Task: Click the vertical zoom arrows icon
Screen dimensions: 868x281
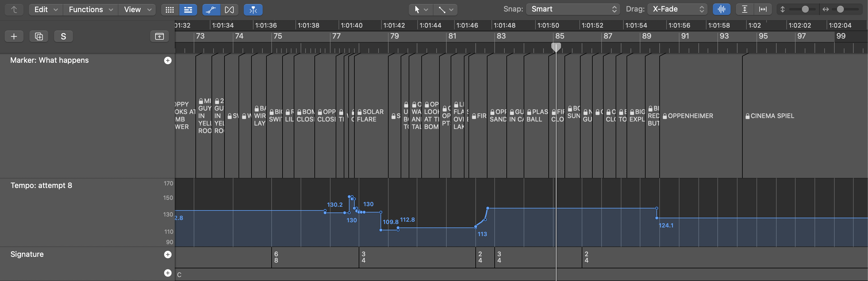Action: 783,10
